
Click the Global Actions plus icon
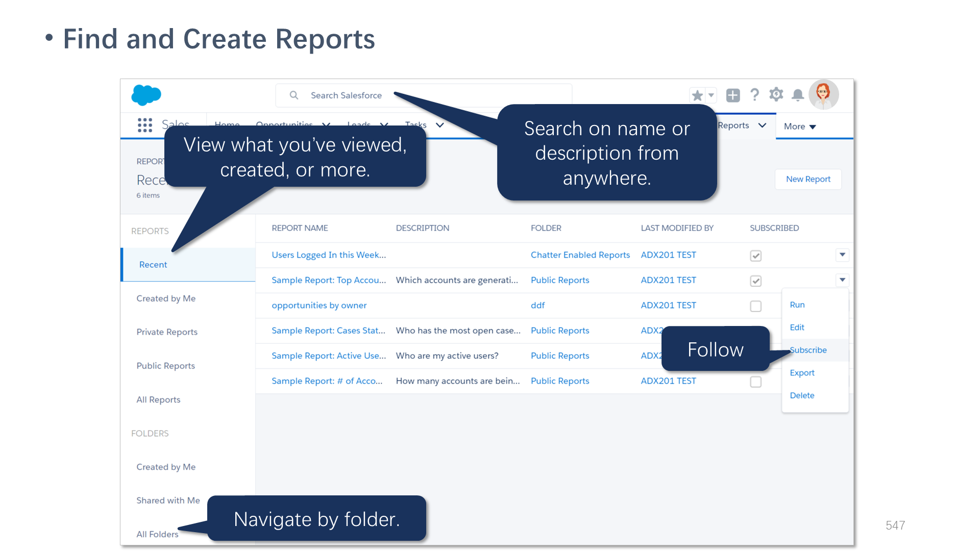tap(733, 95)
